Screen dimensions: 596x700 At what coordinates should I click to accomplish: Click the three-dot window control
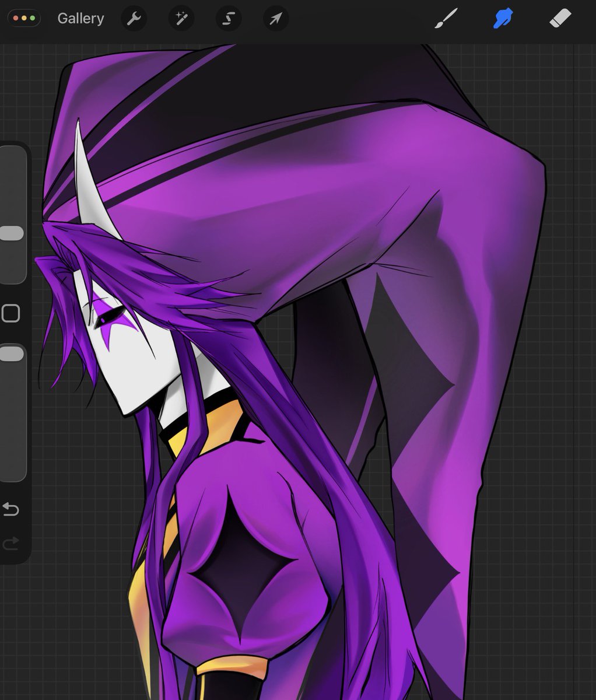(x=24, y=19)
